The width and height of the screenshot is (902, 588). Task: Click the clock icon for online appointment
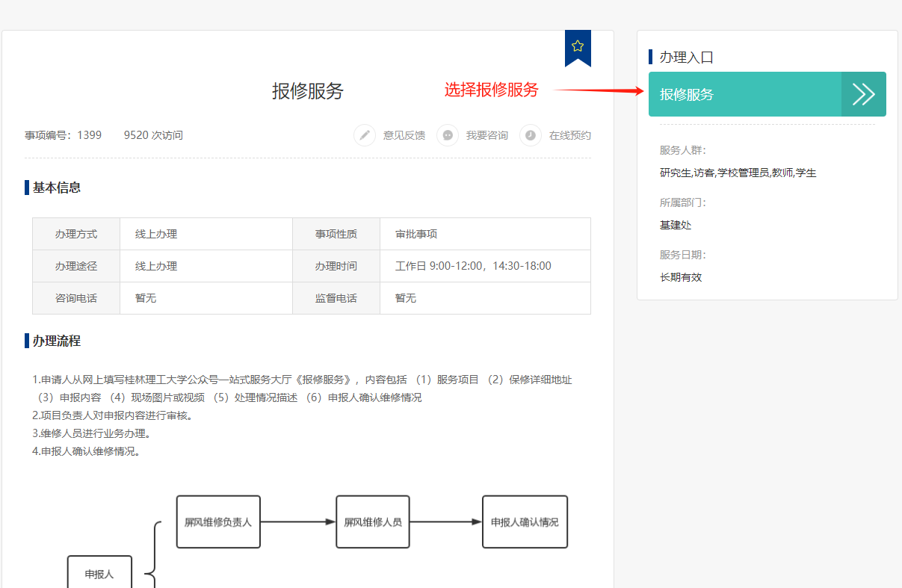(531, 135)
